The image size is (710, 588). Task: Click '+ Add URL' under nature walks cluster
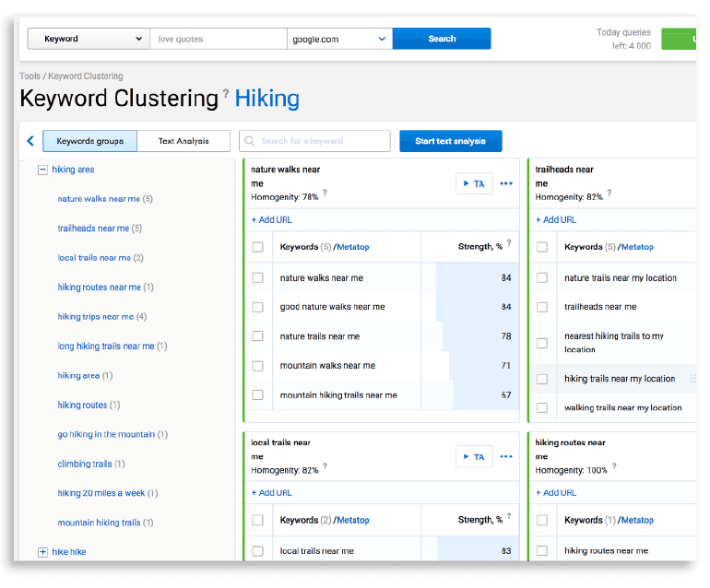pos(272,220)
